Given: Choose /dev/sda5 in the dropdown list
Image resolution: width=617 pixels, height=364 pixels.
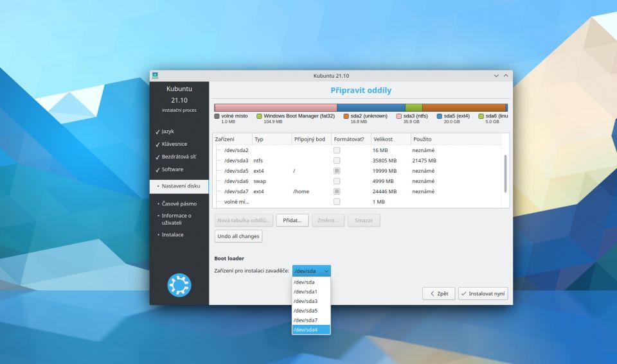Looking at the screenshot, I should 311,311.
